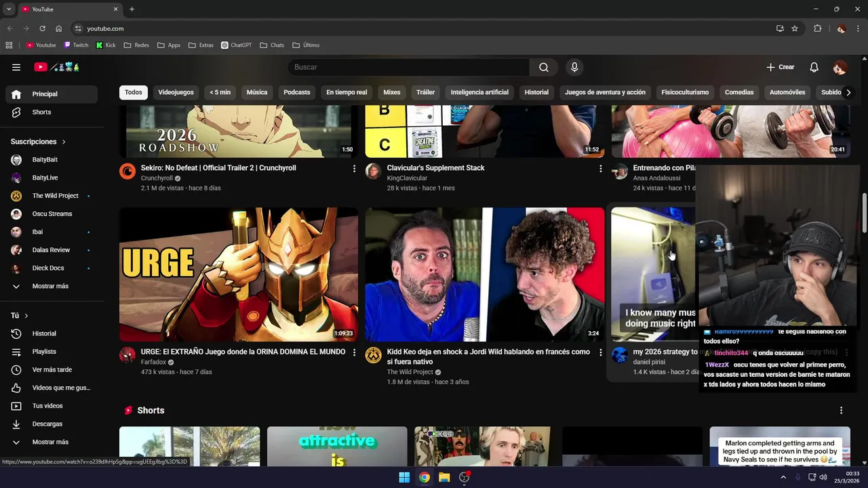Select the Música filter chip
This screenshot has height=488, width=868.
click(x=257, y=92)
